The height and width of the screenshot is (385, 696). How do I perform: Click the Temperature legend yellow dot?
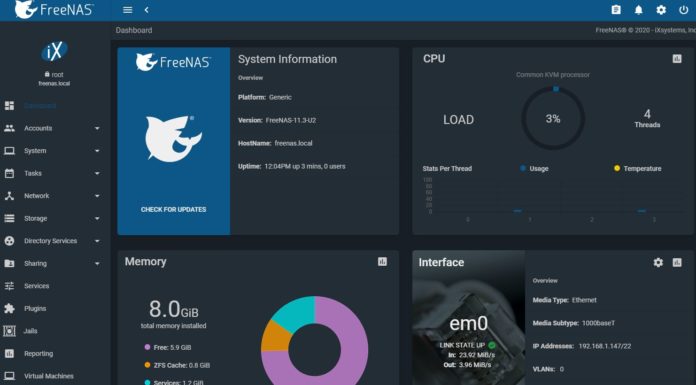coord(617,168)
